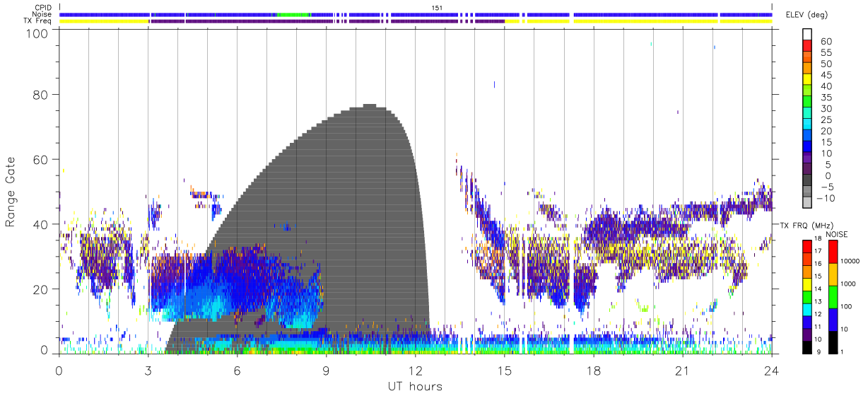The image size is (868, 401).
Task: Click the CPID value 151
Action: pyautogui.click(x=437, y=8)
